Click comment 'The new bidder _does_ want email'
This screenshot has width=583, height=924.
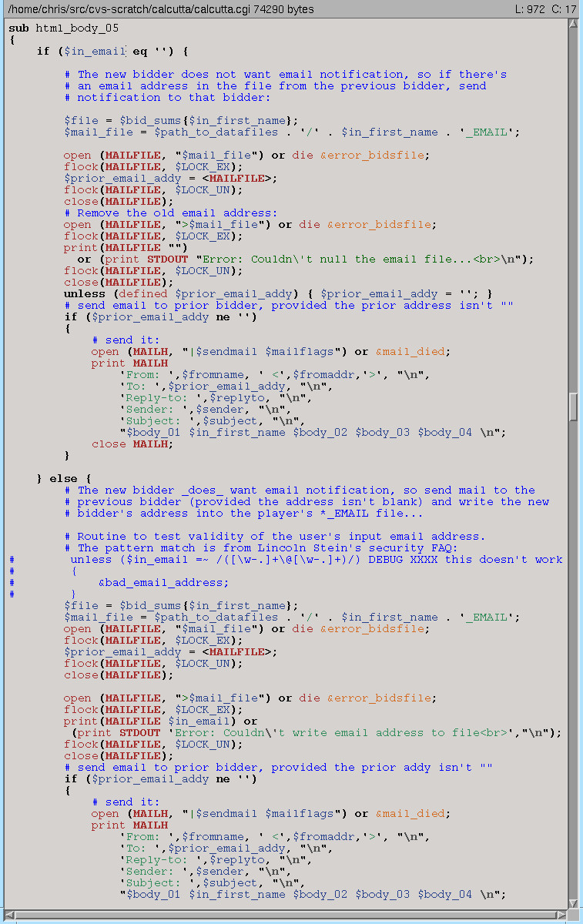(300, 490)
